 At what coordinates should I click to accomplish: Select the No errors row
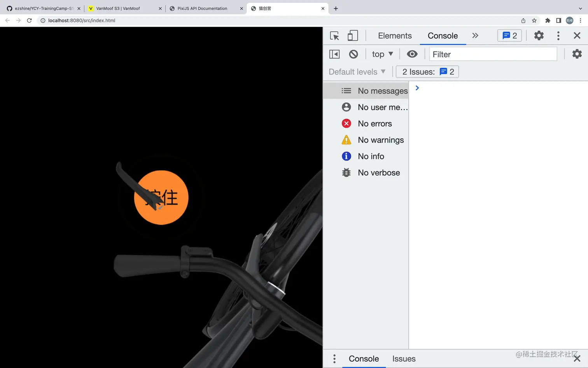[x=366, y=123]
